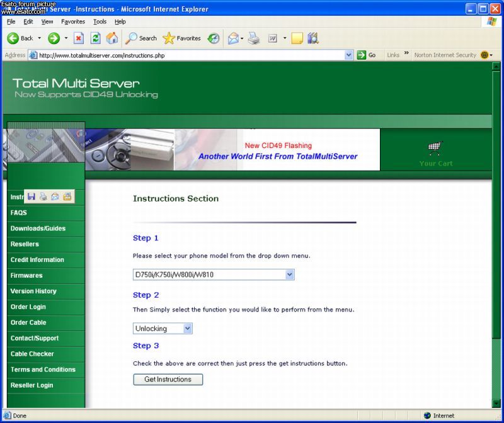This screenshot has width=504, height=423.
Task: Click the Back navigation arrow
Action: pos(13,38)
